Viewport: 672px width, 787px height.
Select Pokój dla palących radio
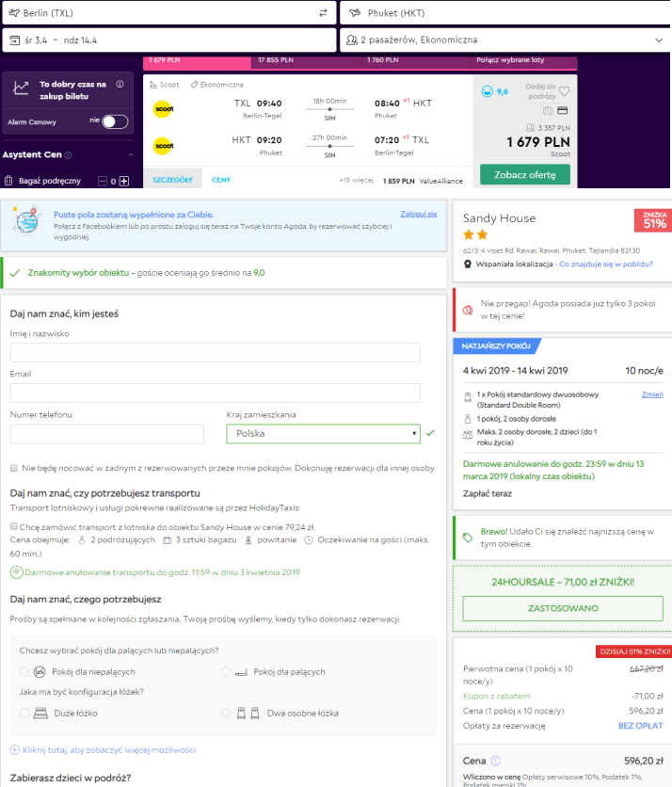coord(226,671)
